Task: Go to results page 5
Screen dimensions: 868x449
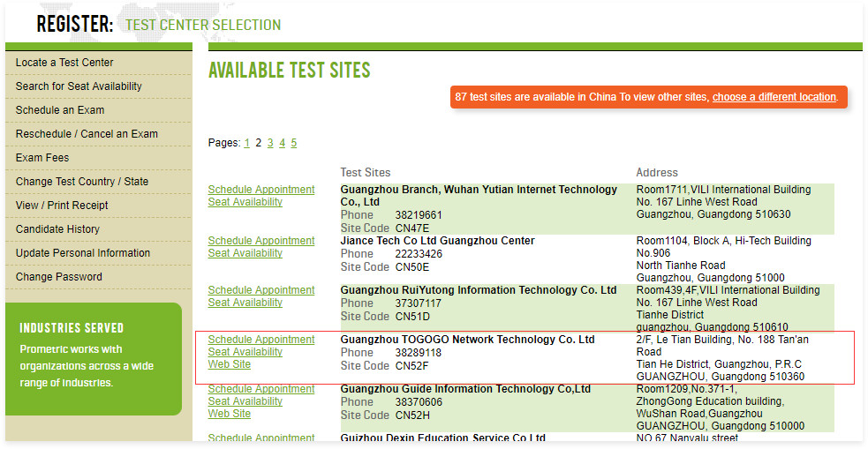Action: (293, 143)
